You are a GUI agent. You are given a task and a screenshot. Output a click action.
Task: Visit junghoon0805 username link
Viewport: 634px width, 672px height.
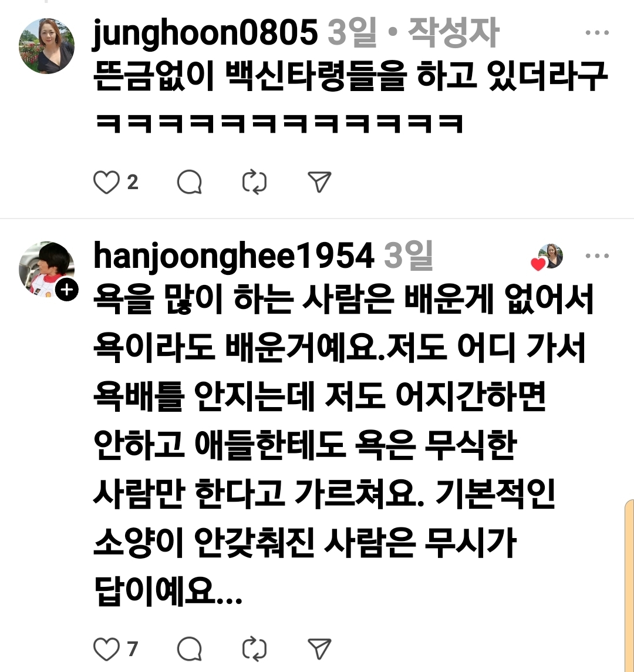click(x=205, y=32)
